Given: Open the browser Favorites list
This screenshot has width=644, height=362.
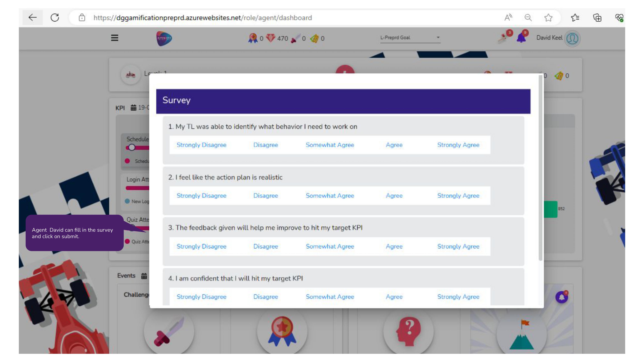Looking at the screenshot, I should [x=575, y=18].
